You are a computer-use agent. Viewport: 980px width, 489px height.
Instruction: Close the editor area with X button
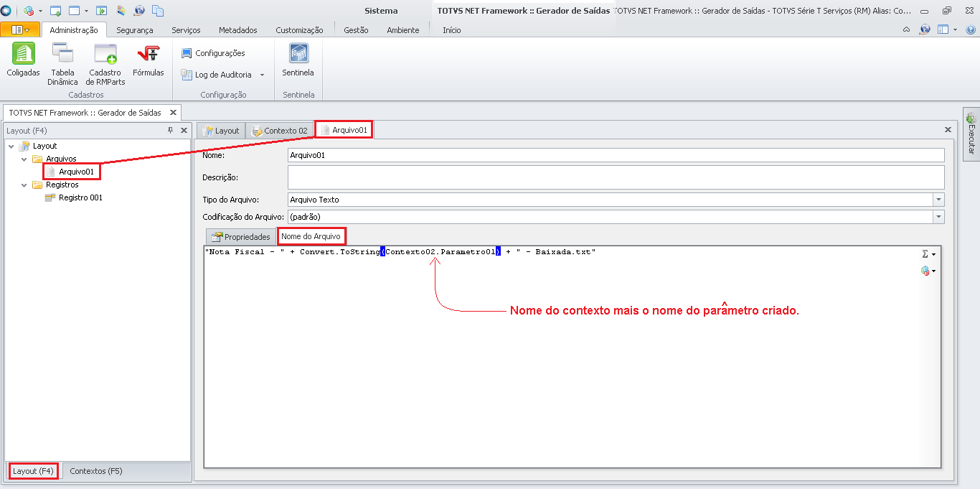tap(948, 130)
